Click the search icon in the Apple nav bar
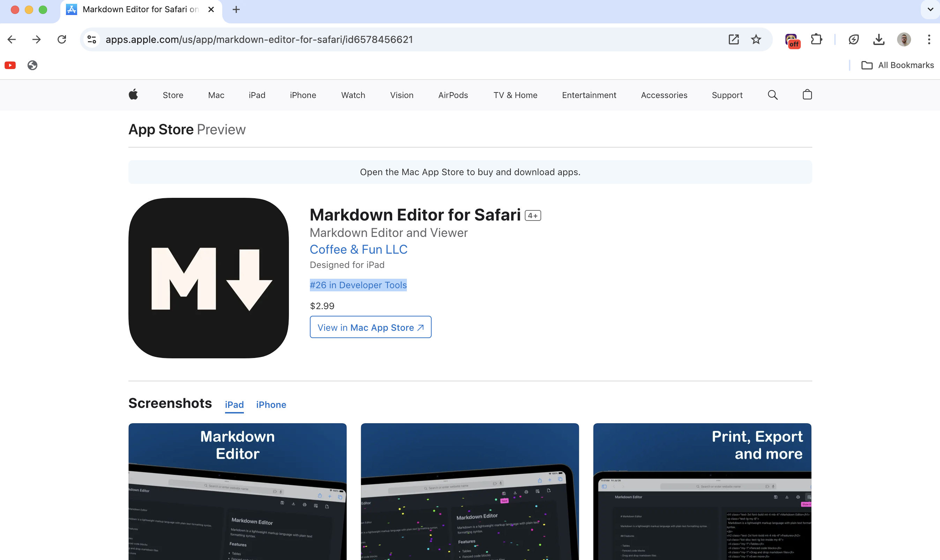The image size is (940, 560). [772, 95]
